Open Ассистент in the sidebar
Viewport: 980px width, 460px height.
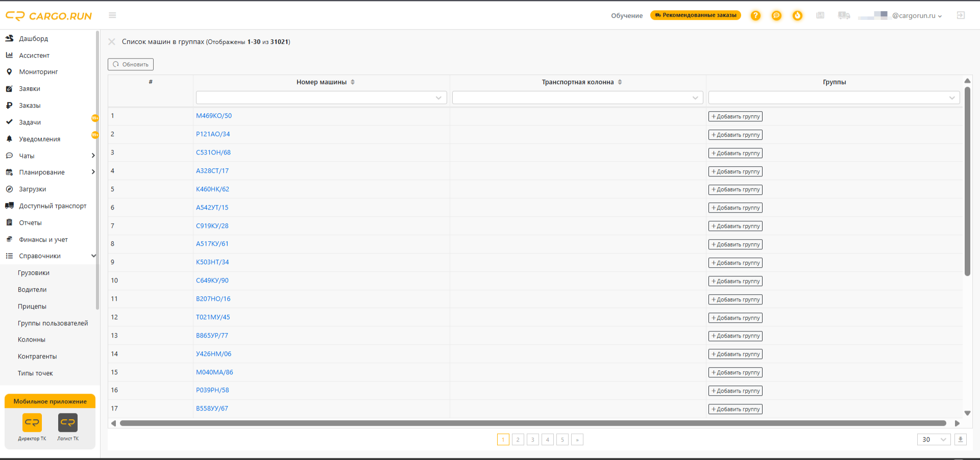tap(34, 56)
